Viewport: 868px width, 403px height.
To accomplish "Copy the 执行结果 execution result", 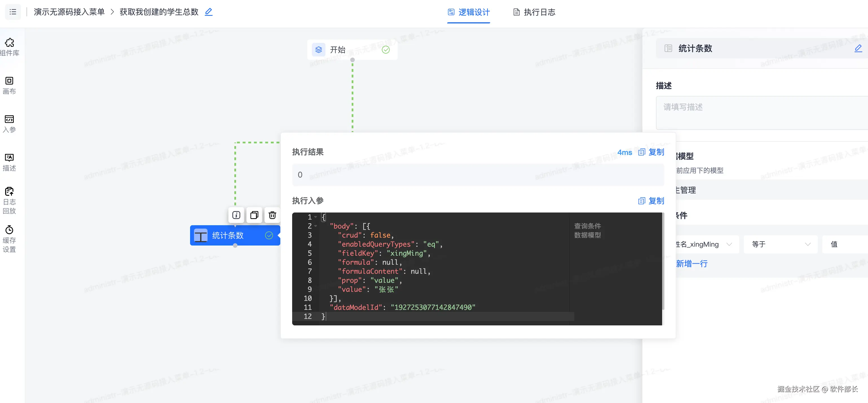I will (x=651, y=152).
